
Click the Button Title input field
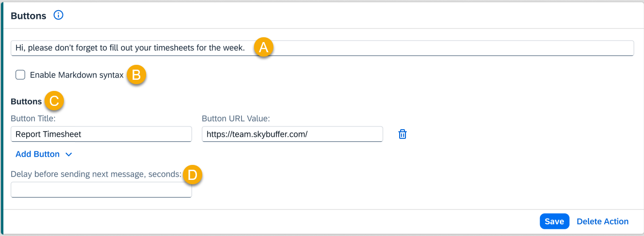101,134
